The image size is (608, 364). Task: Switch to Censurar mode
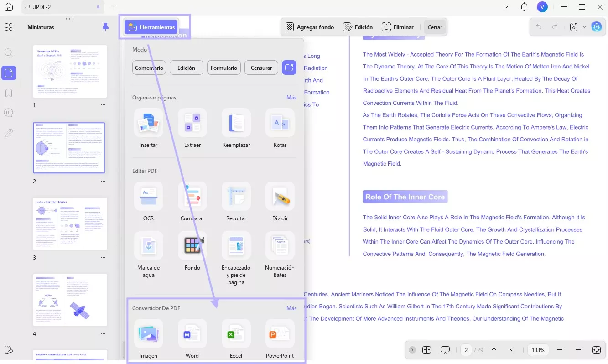(x=261, y=68)
